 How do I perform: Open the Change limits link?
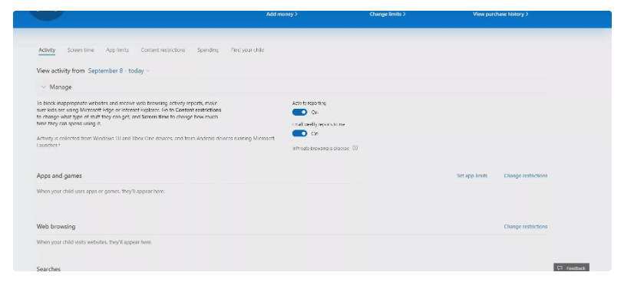click(388, 14)
